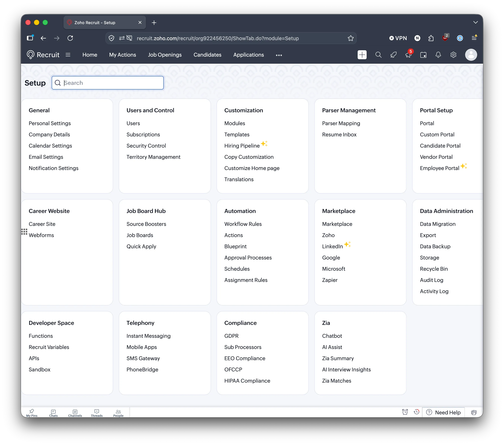Open the Applications tab

248,55
